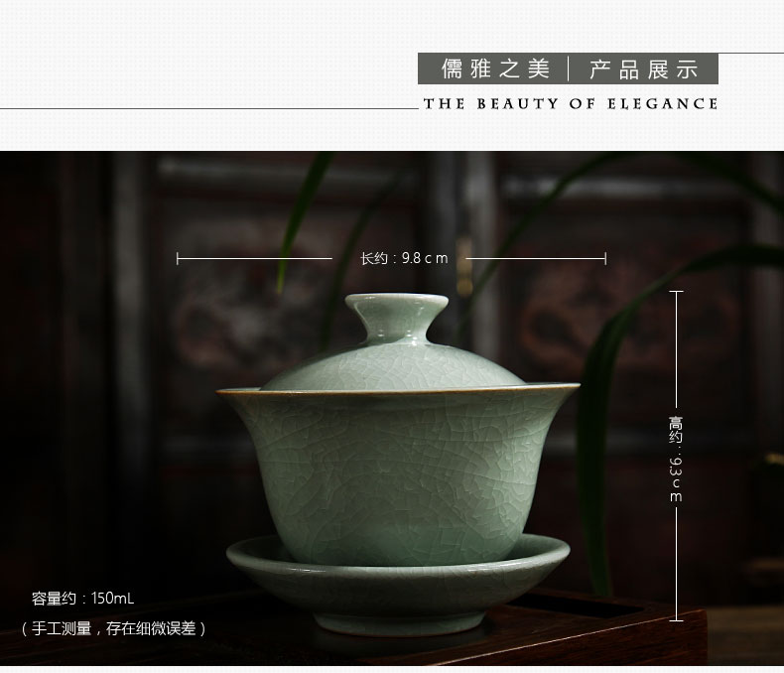Click the 儒雅之美 banner heading
Screen dimensions: 784x673
[495, 69]
